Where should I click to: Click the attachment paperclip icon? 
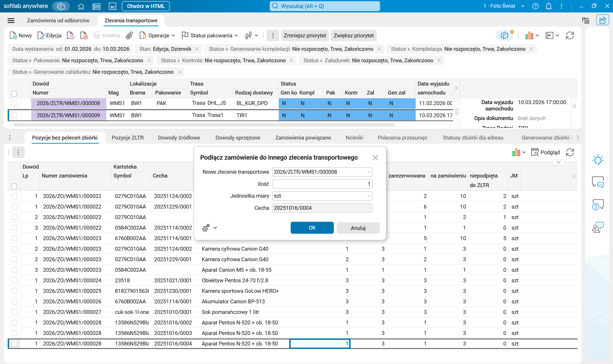(x=129, y=35)
